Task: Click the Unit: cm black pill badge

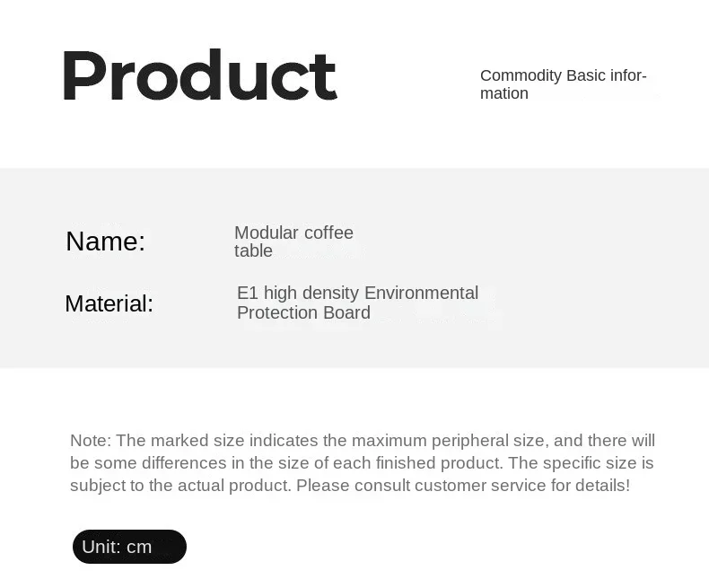Action: point(129,547)
